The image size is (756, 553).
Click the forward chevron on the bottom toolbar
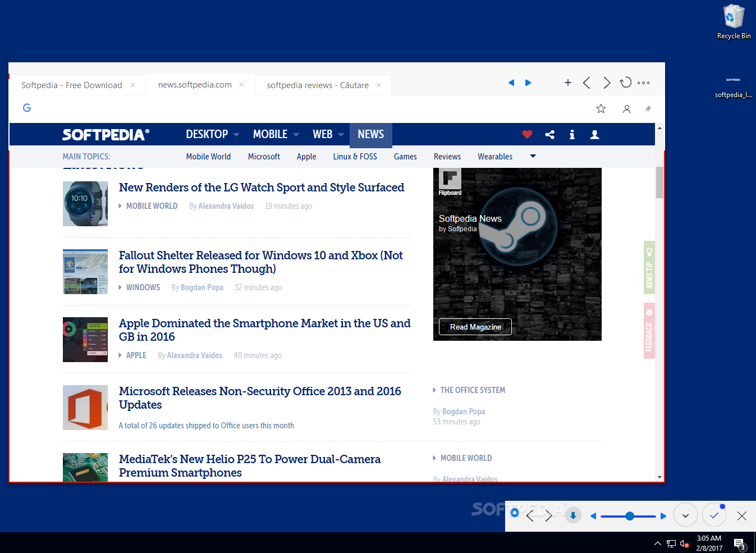click(x=548, y=516)
